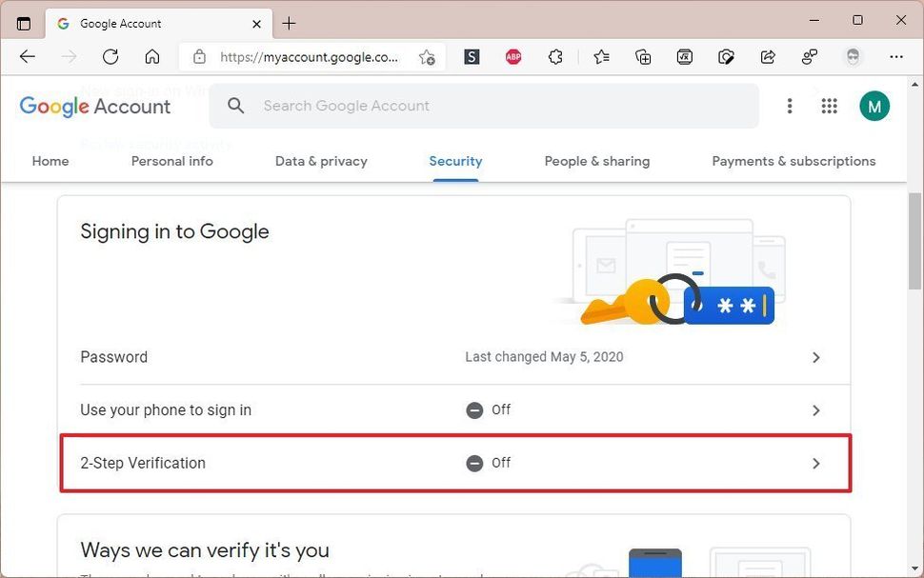Expand the Password row chevron

pyautogui.click(x=815, y=357)
